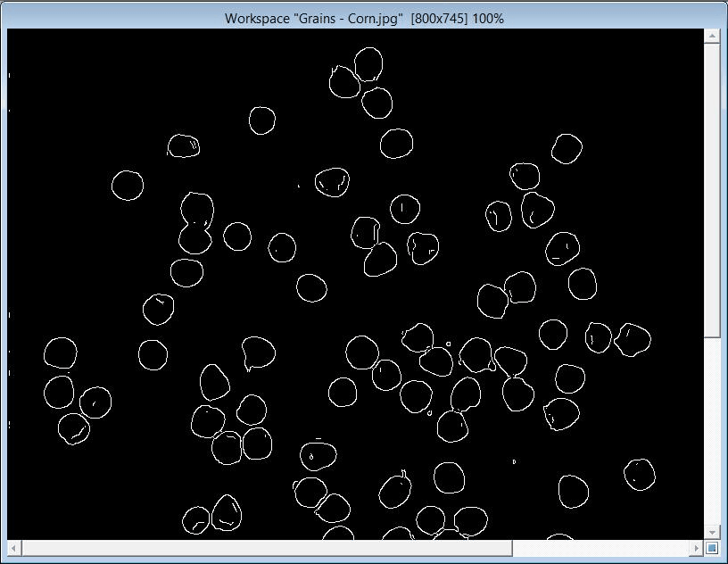
Task: Click vertical scrollbar track below the thumb
Action: coord(712,428)
